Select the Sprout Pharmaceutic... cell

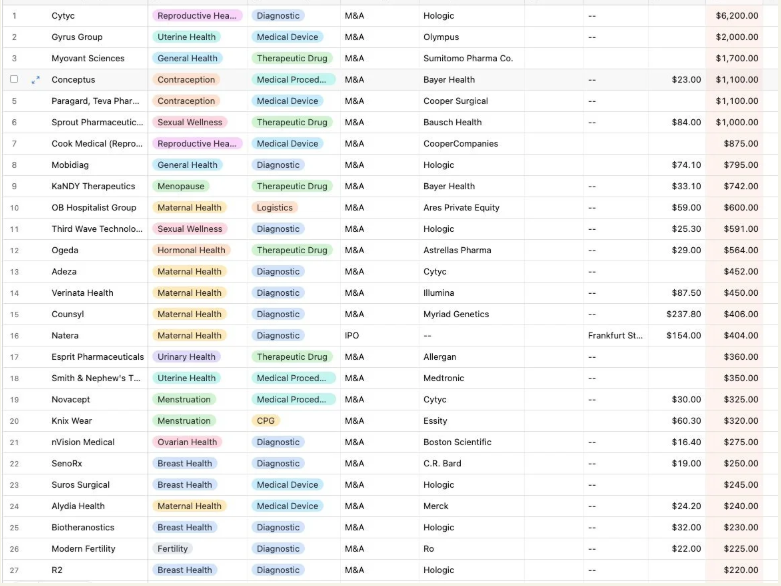pos(97,122)
